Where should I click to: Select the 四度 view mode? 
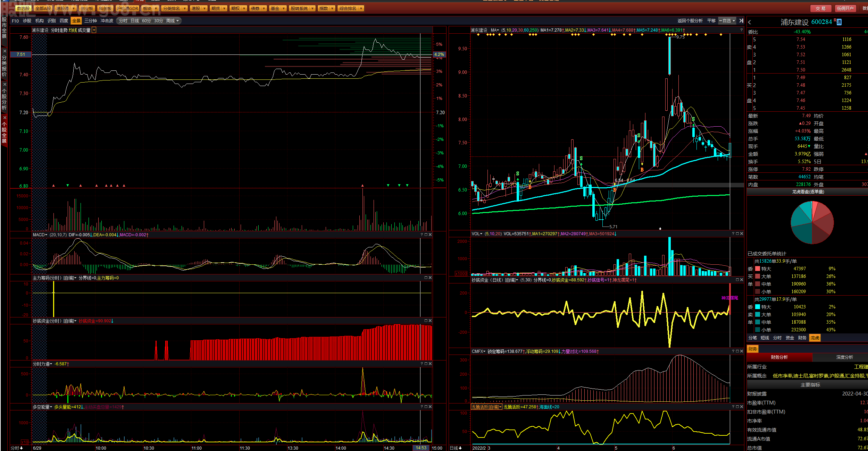pos(64,21)
